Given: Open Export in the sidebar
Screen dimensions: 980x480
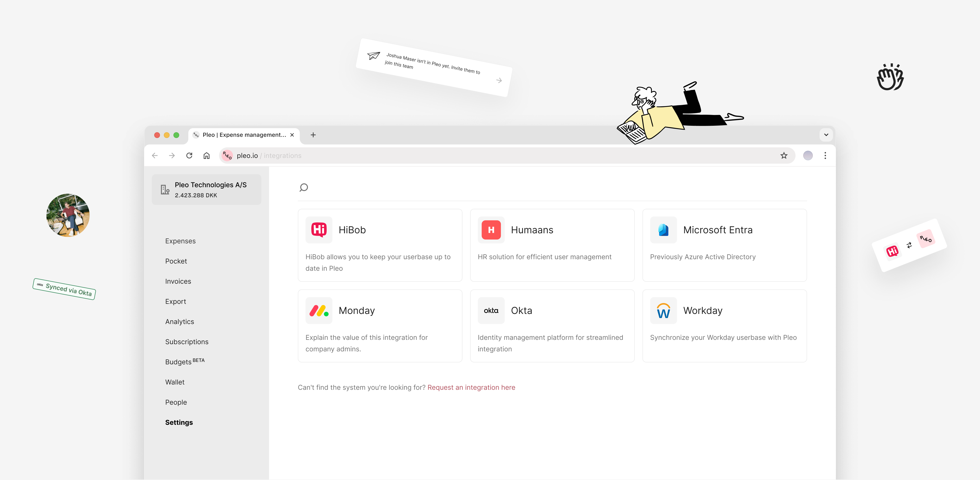Looking at the screenshot, I should pyautogui.click(x=176, y=301).
